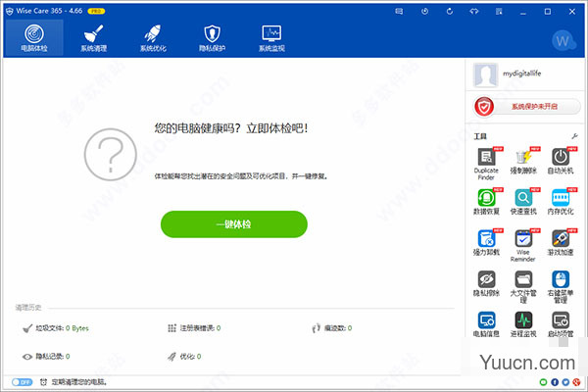The width and height of the screenshot is (588, 392).
Task: Click the 注册表错误: 0 entry
Action: pyautogui.click(x=194, y=328)
